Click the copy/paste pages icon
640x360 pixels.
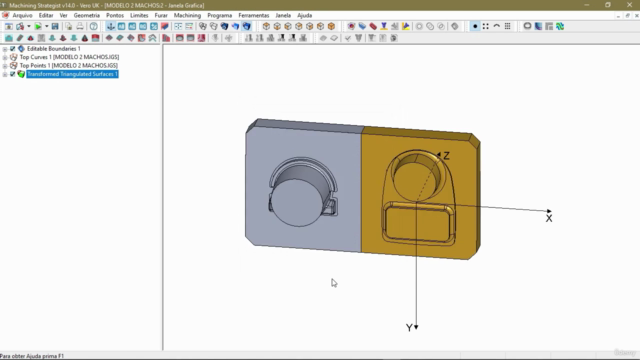[x=69, y=27]
